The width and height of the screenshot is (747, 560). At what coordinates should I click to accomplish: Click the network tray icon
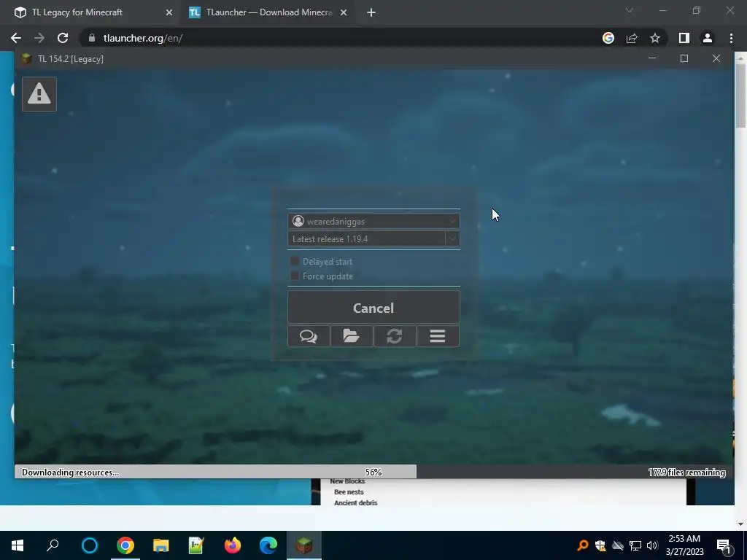[x=635, y=545]
